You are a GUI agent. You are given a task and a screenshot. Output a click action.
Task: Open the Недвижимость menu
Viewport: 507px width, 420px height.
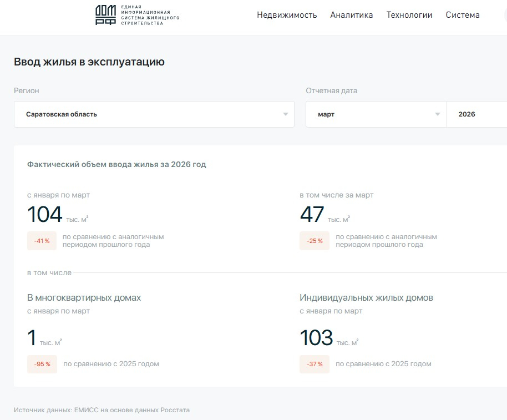point(287,15)
